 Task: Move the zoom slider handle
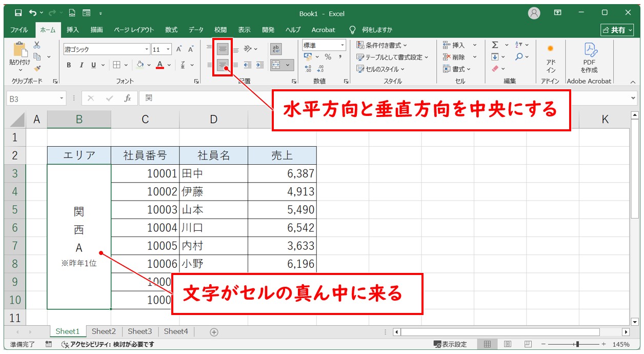coord(577,344)
